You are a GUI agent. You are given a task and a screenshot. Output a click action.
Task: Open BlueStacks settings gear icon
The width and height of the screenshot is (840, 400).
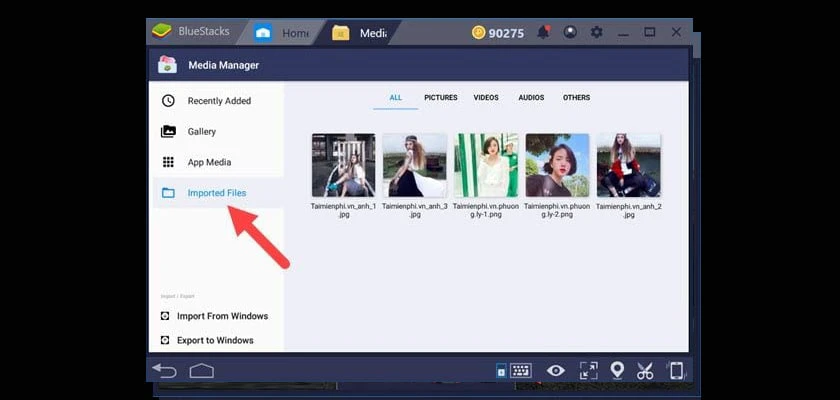[x=596, y=32]
